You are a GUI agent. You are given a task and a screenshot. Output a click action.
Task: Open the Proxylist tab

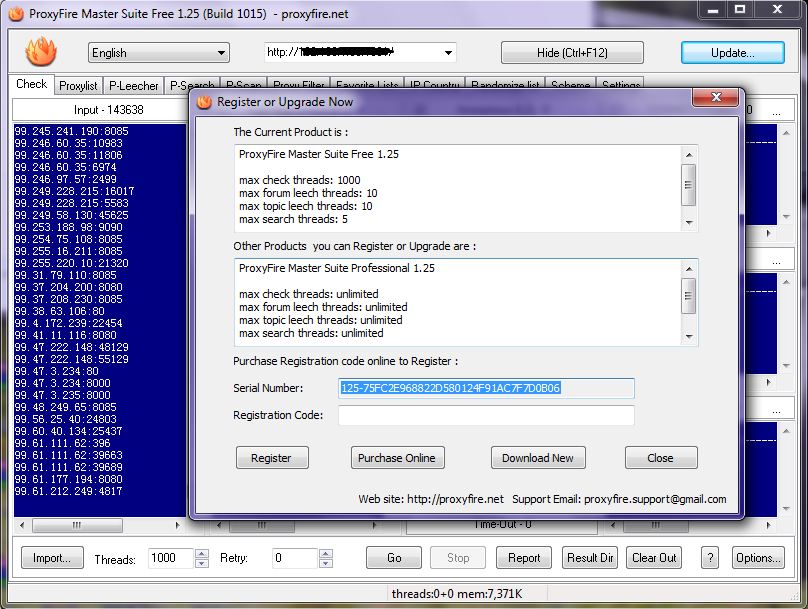coord(78,86)
